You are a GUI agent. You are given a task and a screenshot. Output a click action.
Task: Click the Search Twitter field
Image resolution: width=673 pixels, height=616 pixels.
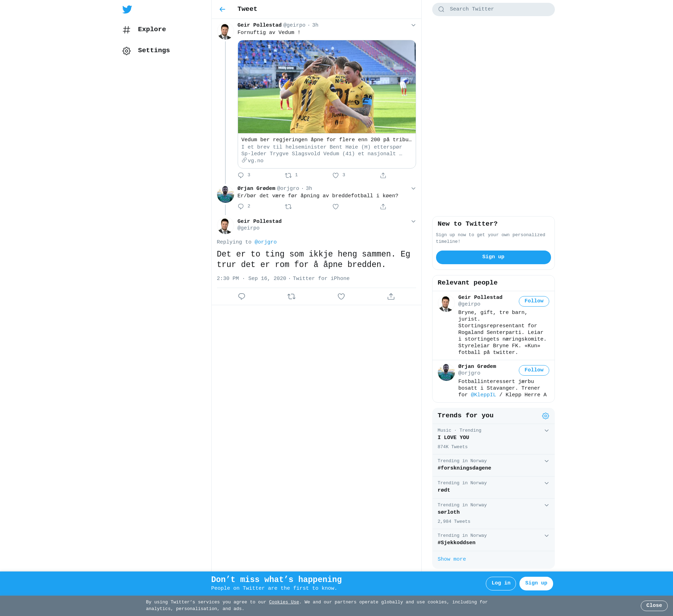tap(493, 9)
